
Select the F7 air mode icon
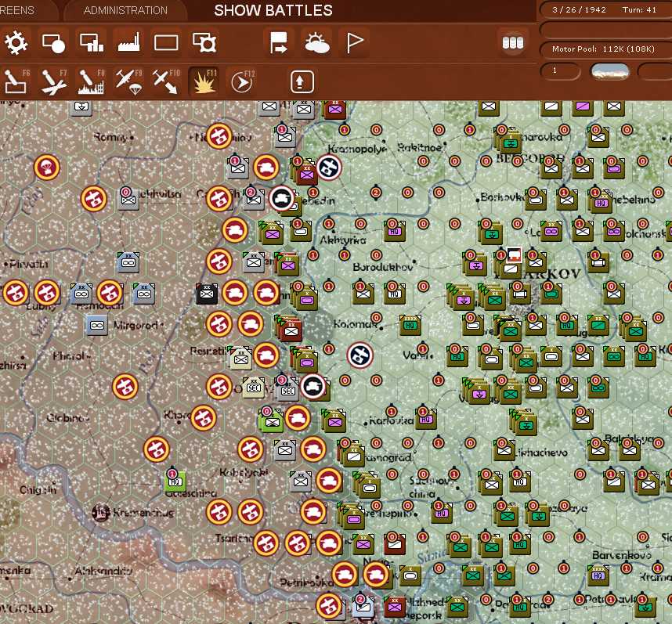[x=54, y=81]
